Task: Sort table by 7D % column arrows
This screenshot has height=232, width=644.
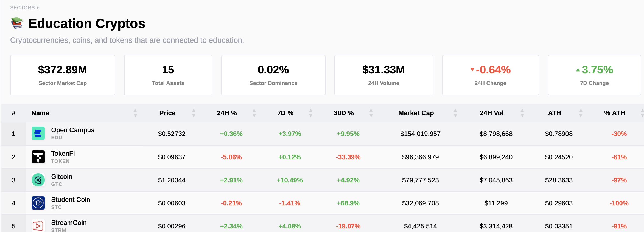Action: tap(311, 113)
